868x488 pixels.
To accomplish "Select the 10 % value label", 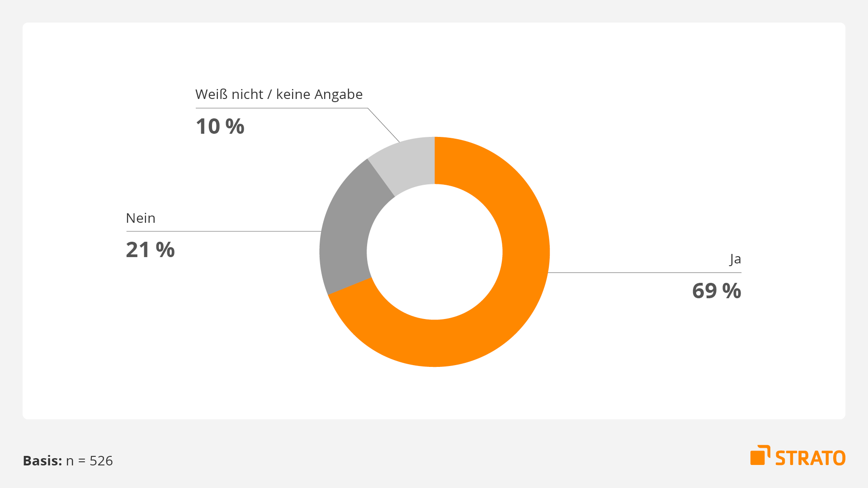I will pyautogui.click(x=220, y=127).
